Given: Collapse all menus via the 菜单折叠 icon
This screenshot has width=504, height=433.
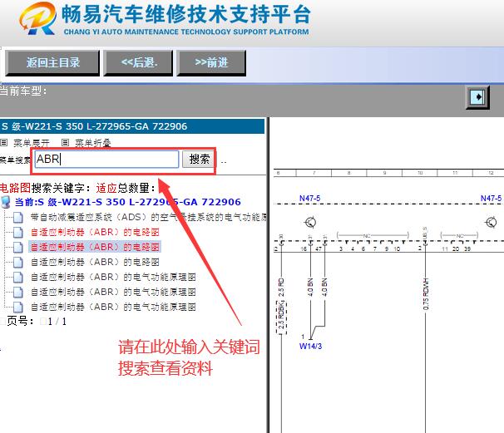Looking at the screenshot, I should (65, 142).
